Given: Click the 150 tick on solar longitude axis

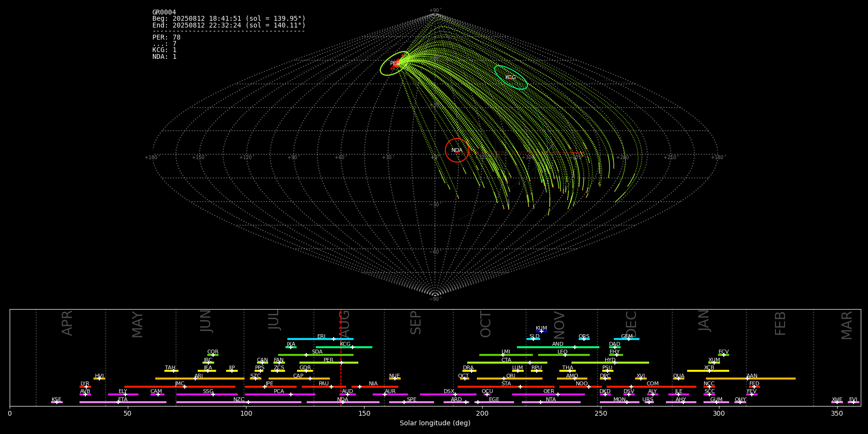Looking at the screenshot, I should [364, 413].
